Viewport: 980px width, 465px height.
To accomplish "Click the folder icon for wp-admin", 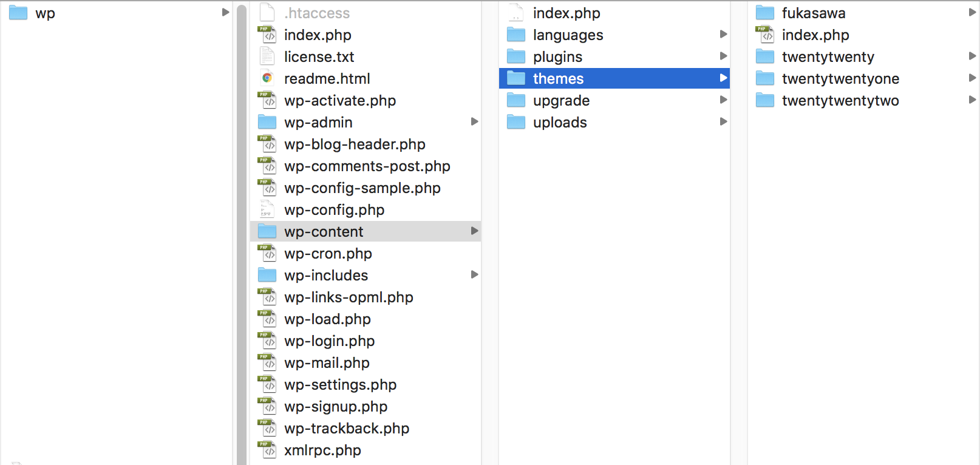I will coord(267,122).
